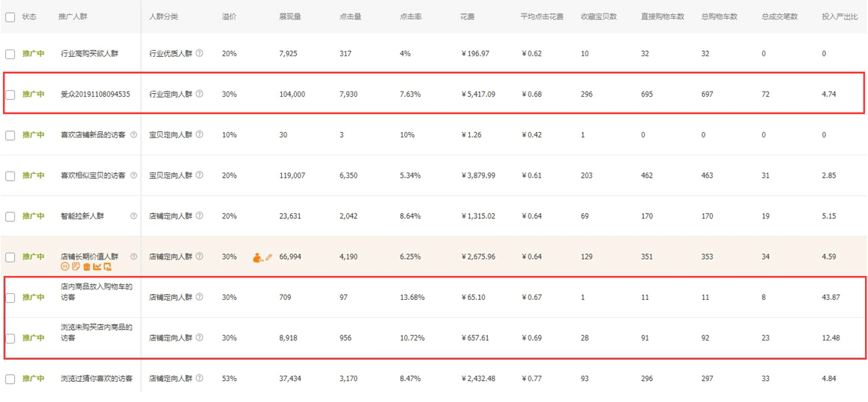868x402 pixels.
Task: Open the trend chart icon under 店铺长期价值人群
Action: [97, 267]
